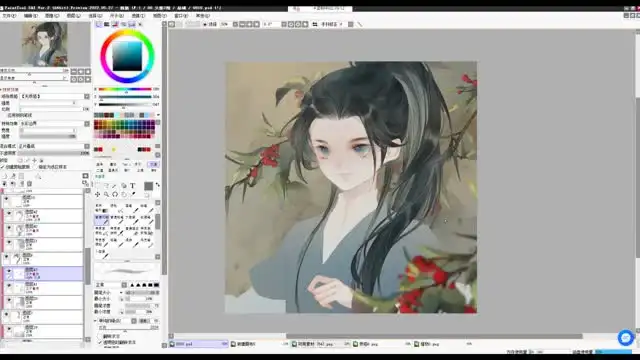Screen dimensions: 640x360
Task: Toggle the checkbox under the texture scale slider
Action: pos(4,116)
